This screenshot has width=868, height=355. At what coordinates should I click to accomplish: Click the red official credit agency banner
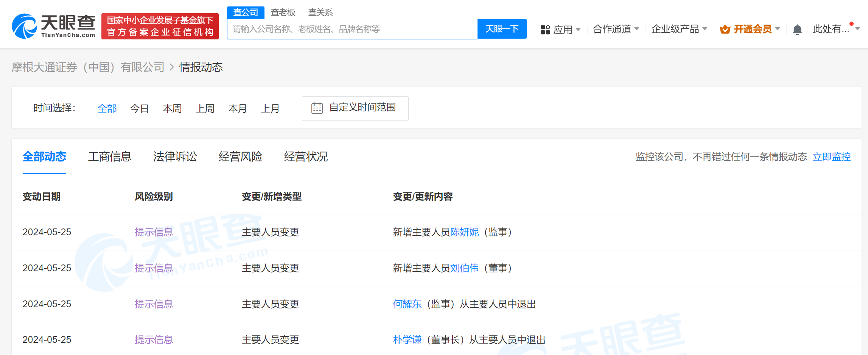pos(160,26)
